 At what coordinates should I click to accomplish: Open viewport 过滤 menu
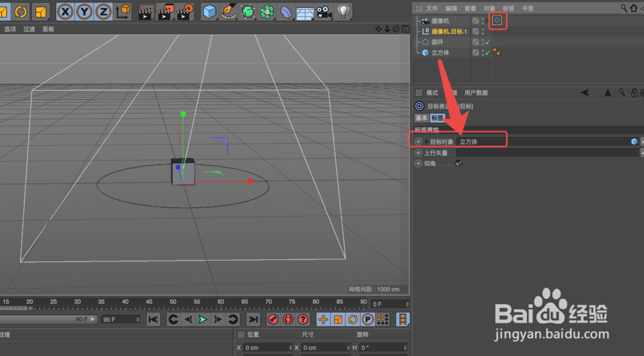pyautogui.click(x=29, y=29)
